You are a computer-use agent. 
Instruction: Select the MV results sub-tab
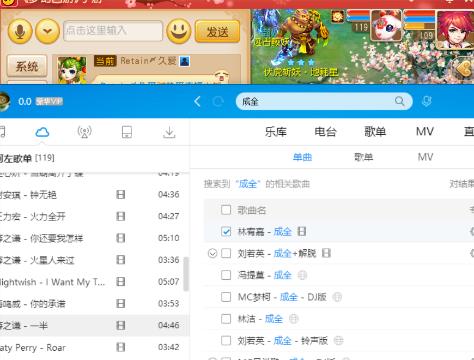[x=425, y=157]
